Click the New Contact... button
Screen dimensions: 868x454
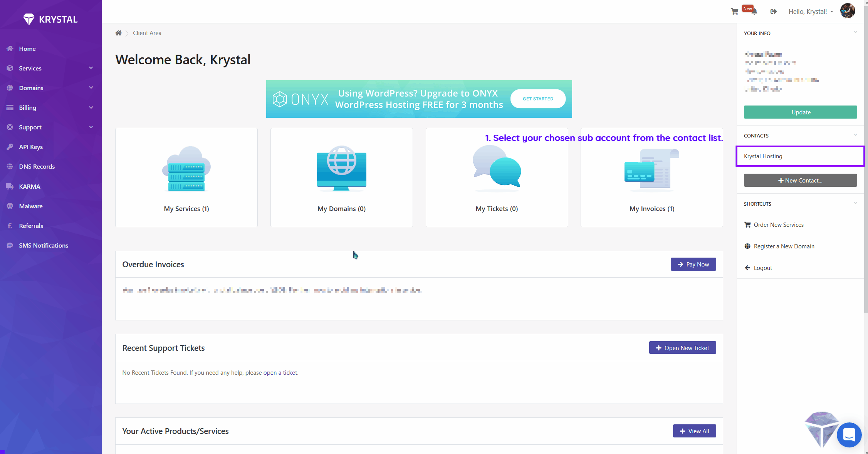tap(800, 180)
